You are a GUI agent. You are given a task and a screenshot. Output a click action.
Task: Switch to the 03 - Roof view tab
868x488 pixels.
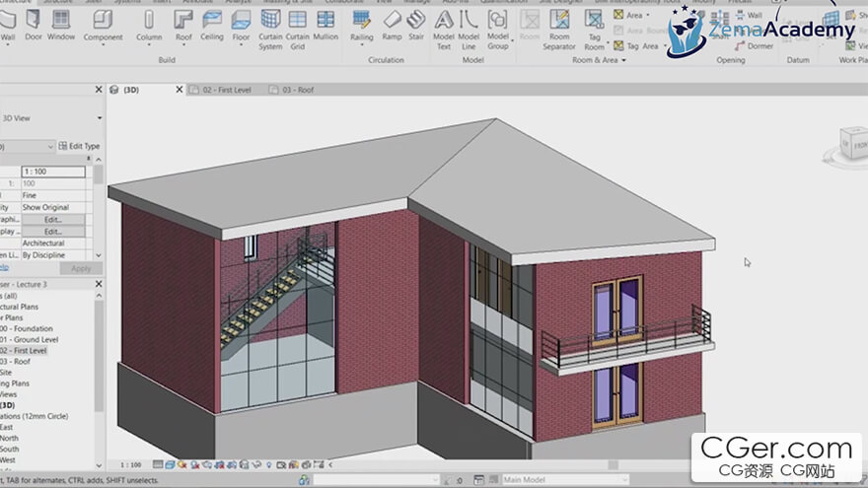click(298, 90)
